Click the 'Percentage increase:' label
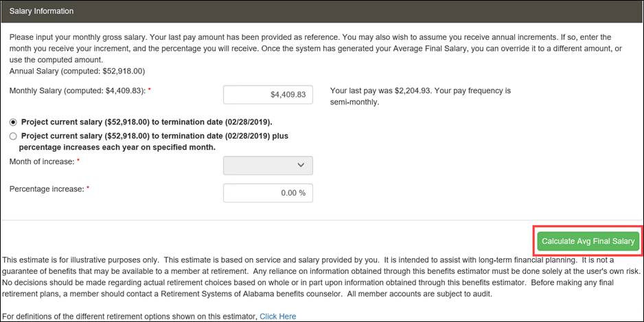 pos(47,189)
